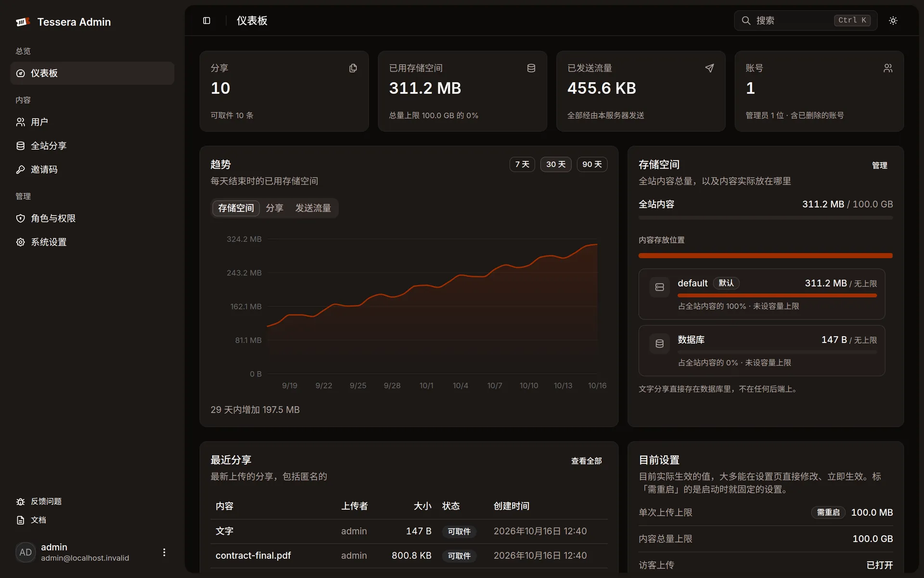924x578 pixels.
Task: Click the 访客上传 已打开 value
Action: click(879, 565)
